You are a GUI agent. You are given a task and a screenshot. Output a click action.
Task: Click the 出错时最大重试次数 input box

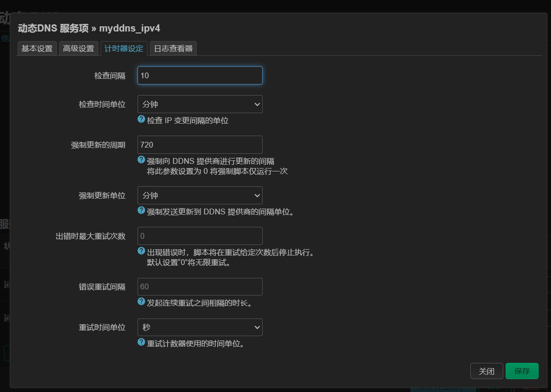pos(200,236)
